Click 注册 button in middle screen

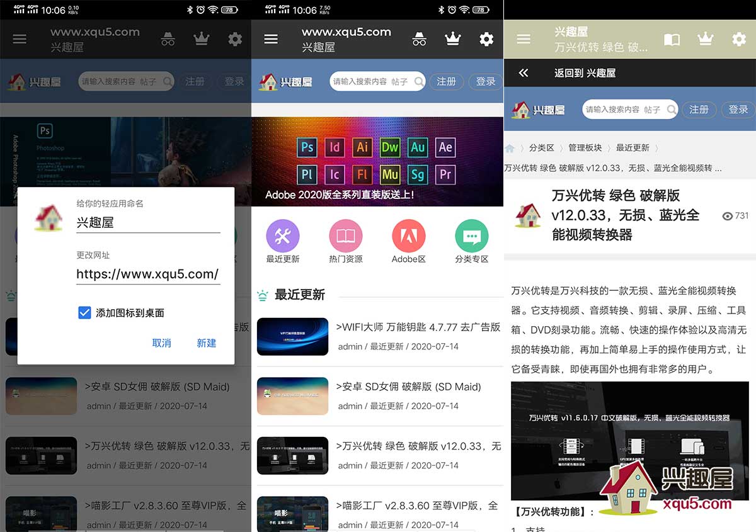coord(447,82)
